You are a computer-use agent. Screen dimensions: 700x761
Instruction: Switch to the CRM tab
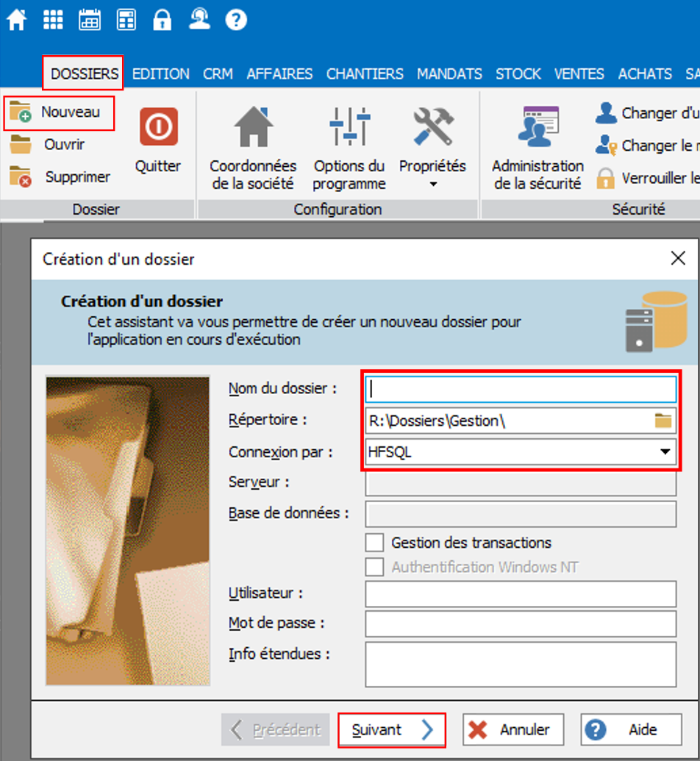pyautogui.click(x=218, y=74)
